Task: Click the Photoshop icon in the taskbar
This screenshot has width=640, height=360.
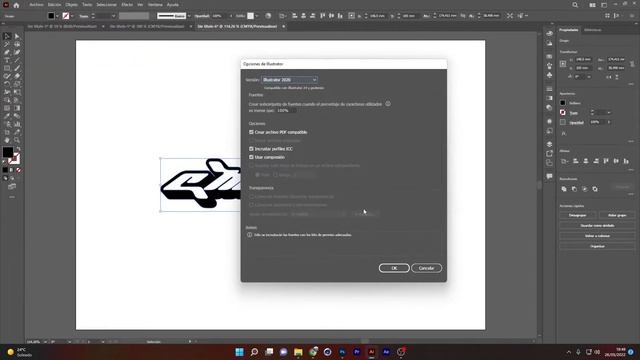Action: [x=342, y=352]
